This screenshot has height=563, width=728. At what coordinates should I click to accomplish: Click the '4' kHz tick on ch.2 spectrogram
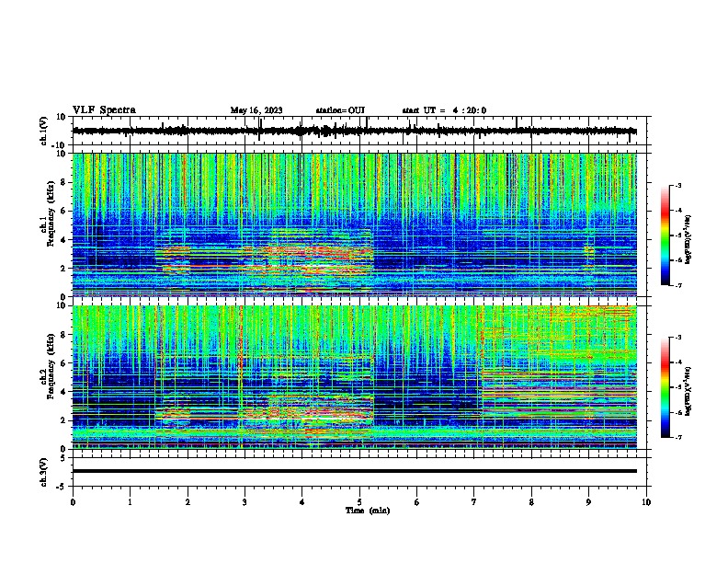(x=63, y=392)
